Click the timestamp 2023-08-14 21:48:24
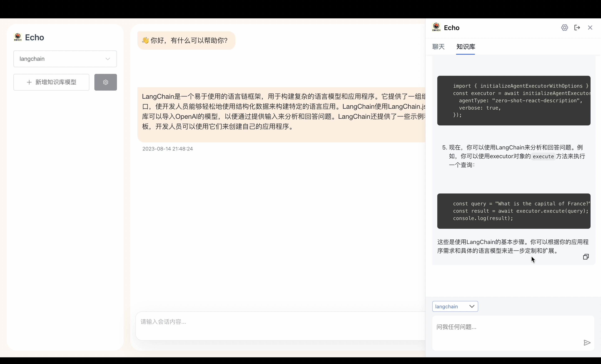The width and height of the screenshot is (601, 364). pyautogui.click(x=167, y=149)
